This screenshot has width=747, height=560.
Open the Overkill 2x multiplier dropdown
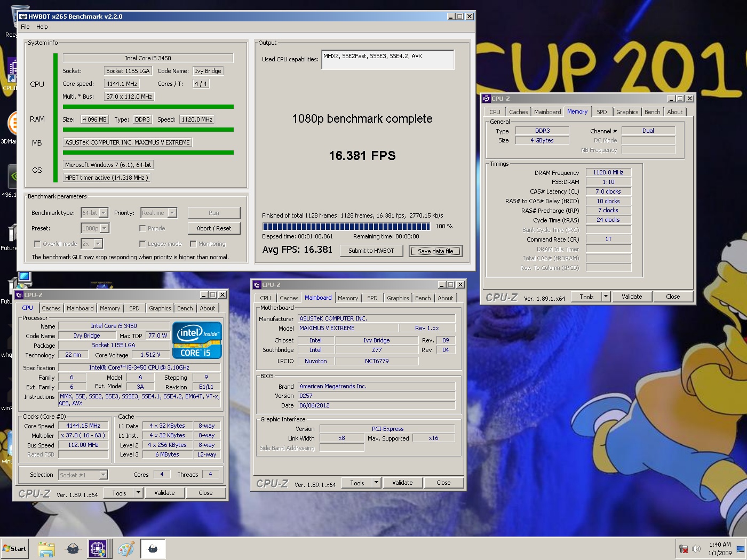(98, 244)
